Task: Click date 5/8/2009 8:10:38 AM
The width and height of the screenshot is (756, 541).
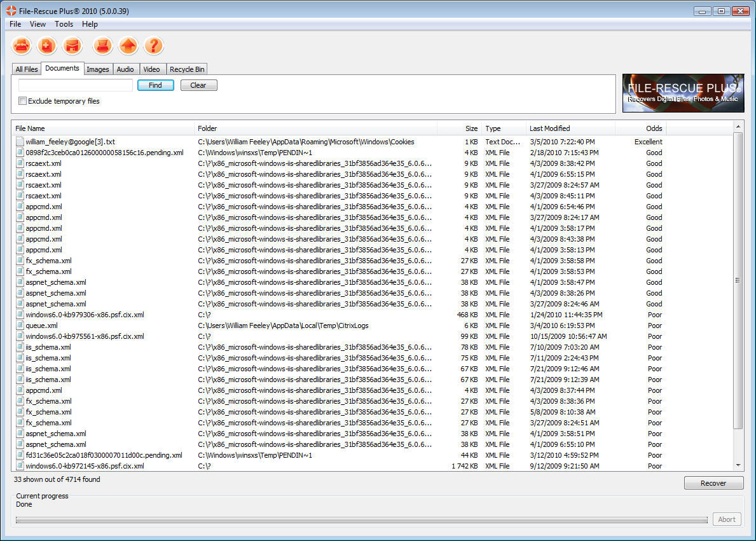Action: [563, 412]
